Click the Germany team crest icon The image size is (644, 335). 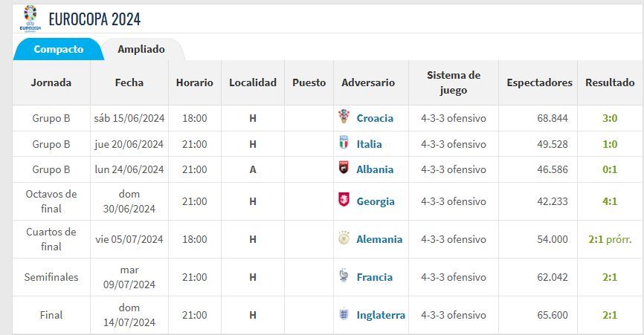pyautogui.click(x=343, y=239)
